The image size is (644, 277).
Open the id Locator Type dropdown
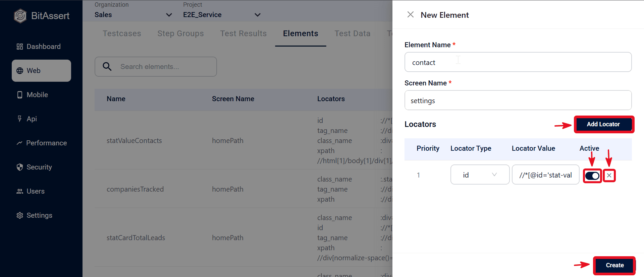pyautogui.click(x=480, y=175)
